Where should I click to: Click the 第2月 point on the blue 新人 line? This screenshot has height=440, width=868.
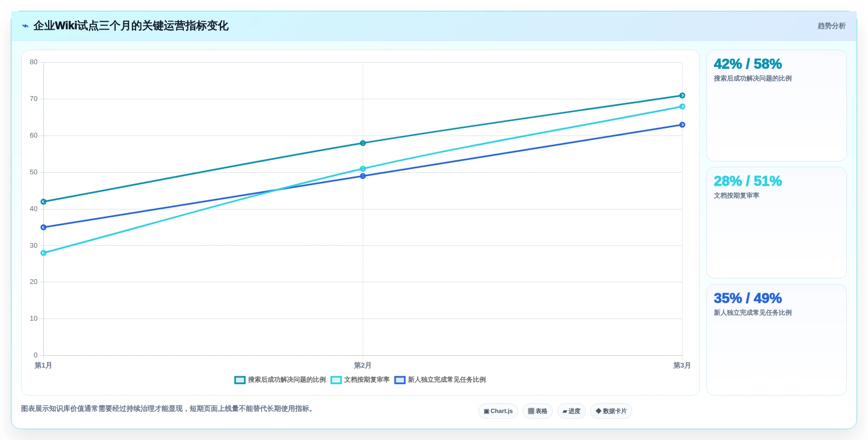363,176
